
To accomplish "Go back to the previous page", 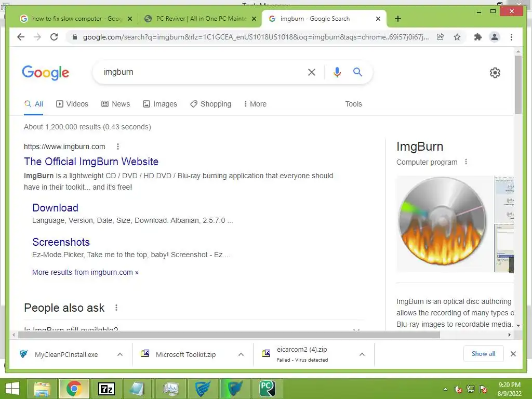I will click(x=21, y=37).
